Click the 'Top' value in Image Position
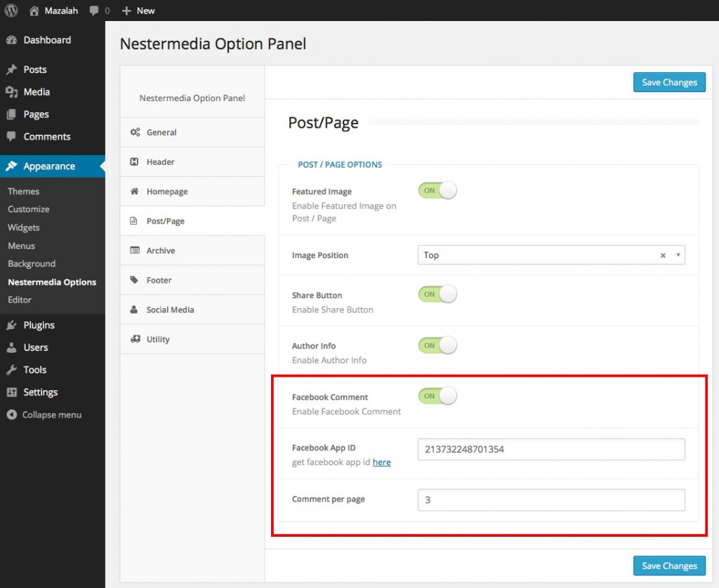 431,255
